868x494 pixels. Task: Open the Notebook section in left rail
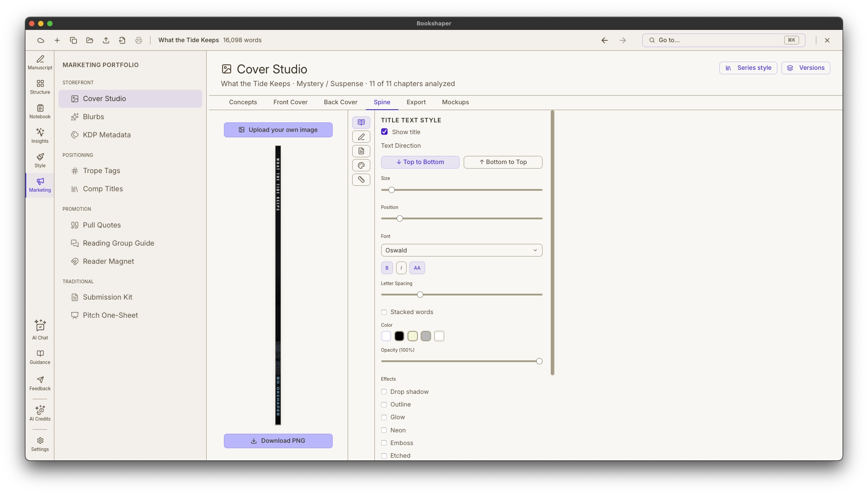[x=40, y=111]
